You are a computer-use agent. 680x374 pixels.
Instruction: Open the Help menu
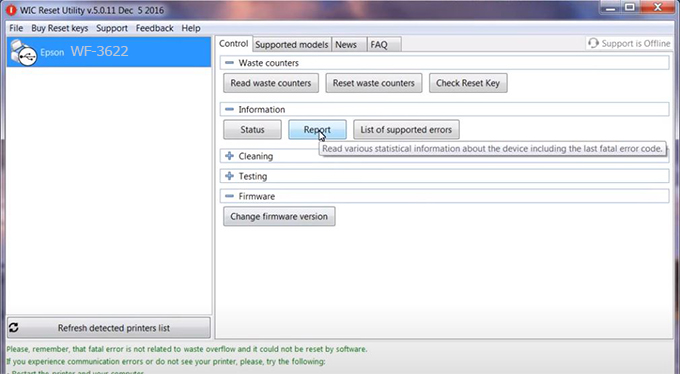[x=191, y=28]
